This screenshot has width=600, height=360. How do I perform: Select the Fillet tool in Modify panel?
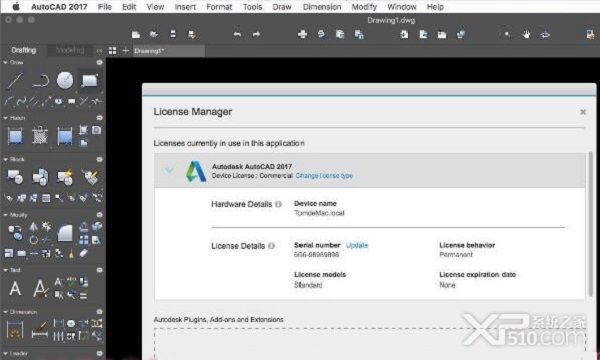[65, 233]
